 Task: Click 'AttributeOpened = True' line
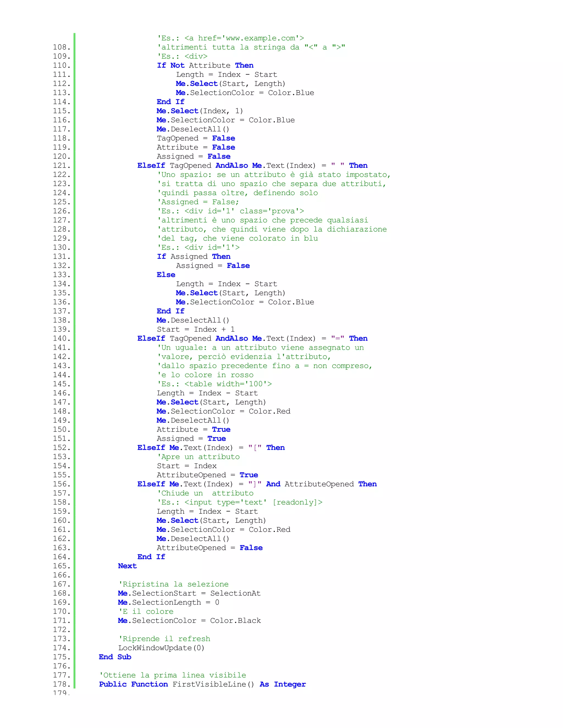(208, 475)
